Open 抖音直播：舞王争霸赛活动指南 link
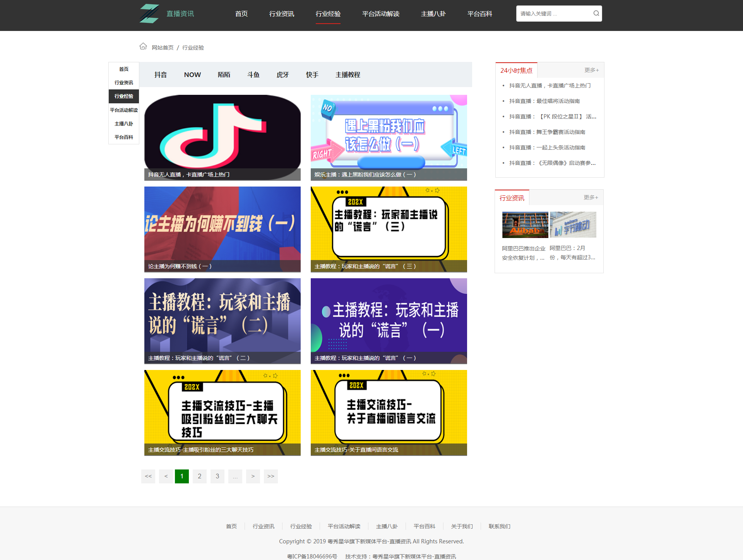Screen dimensions: 743x560 [547, 132]
